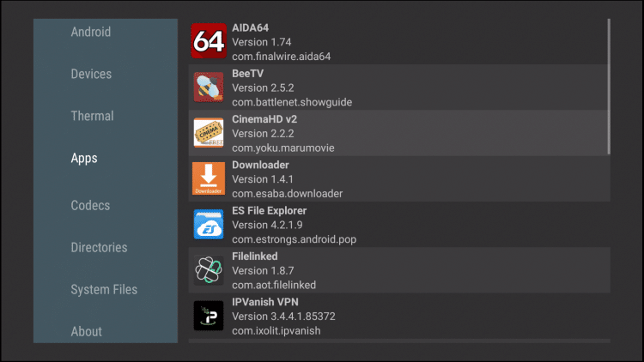Open the Directories section
644x362 pixels.
[99, 248]
